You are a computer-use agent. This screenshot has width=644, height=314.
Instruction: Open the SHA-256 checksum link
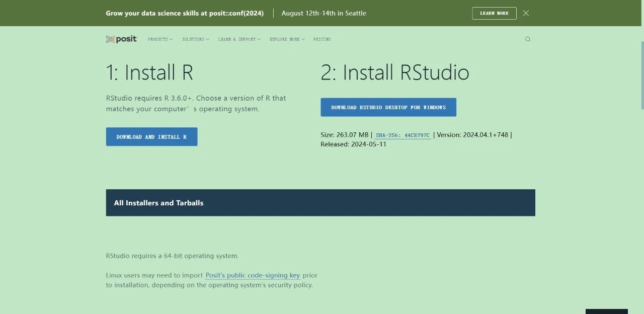[x=403, y=135]
